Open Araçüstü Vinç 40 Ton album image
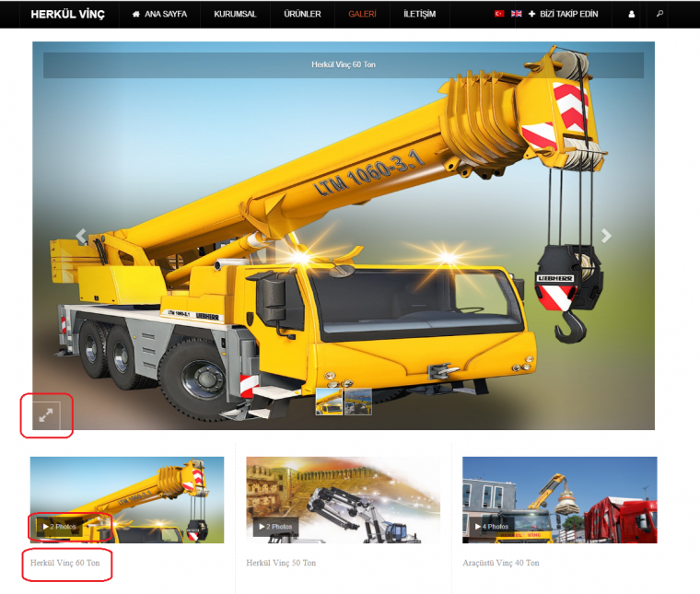The image size is (700, 594). click(560, 500)
